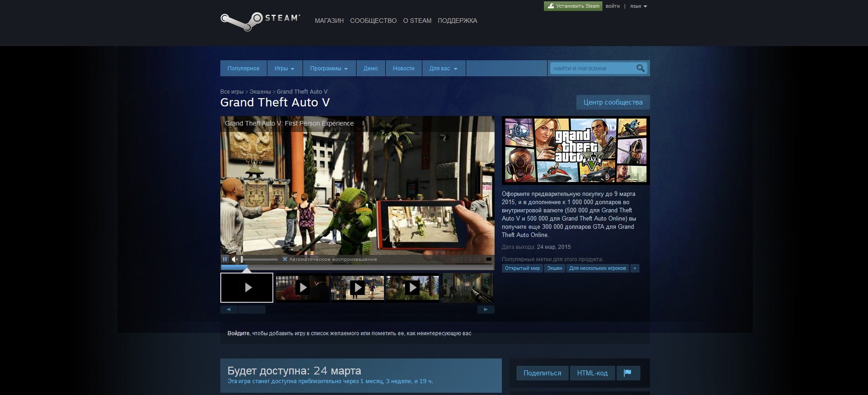Open the О STEAM header link
Viewport: 868px width, 395px height.
417,21
